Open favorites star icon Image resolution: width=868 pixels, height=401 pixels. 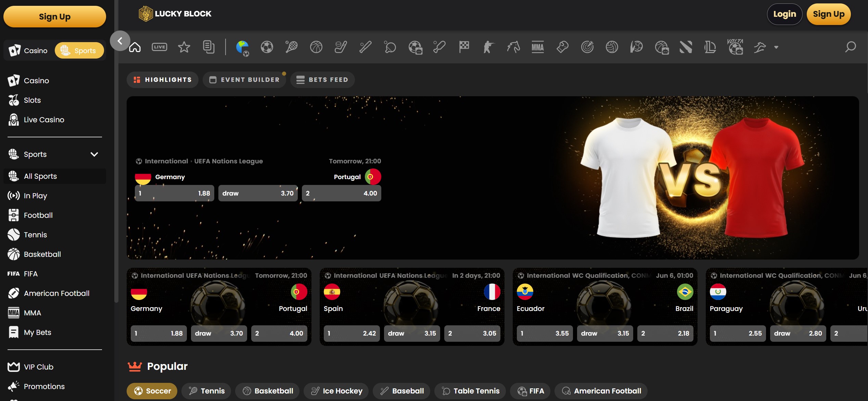184,47
